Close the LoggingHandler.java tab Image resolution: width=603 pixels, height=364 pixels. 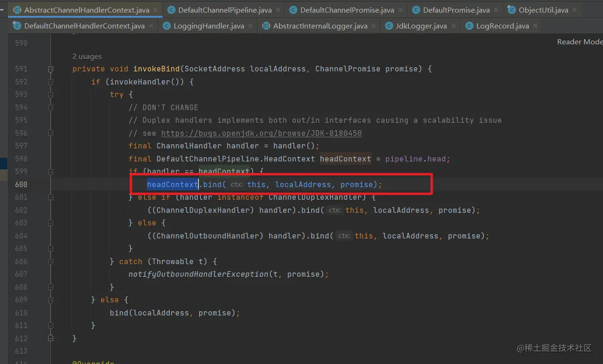click(x=250, y=26)
